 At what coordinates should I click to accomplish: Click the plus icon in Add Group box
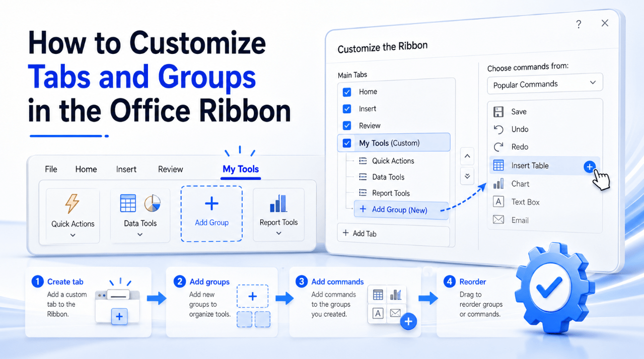pyautogui.click(x=212, y=203)
